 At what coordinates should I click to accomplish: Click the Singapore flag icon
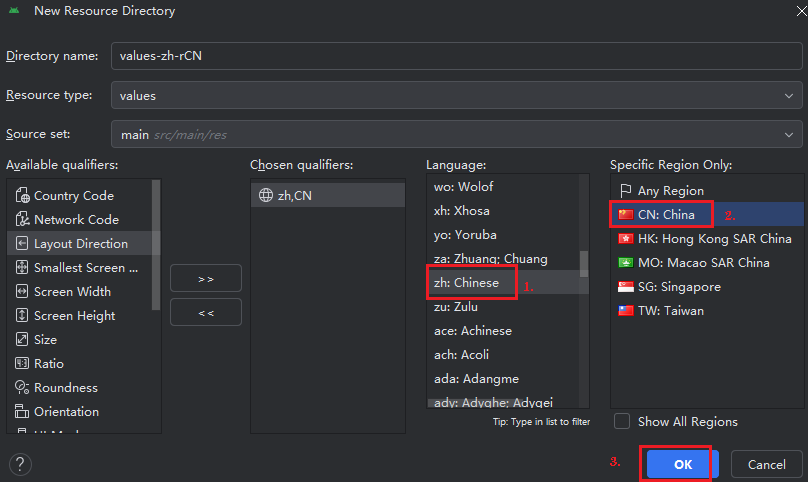click(625, 287)
